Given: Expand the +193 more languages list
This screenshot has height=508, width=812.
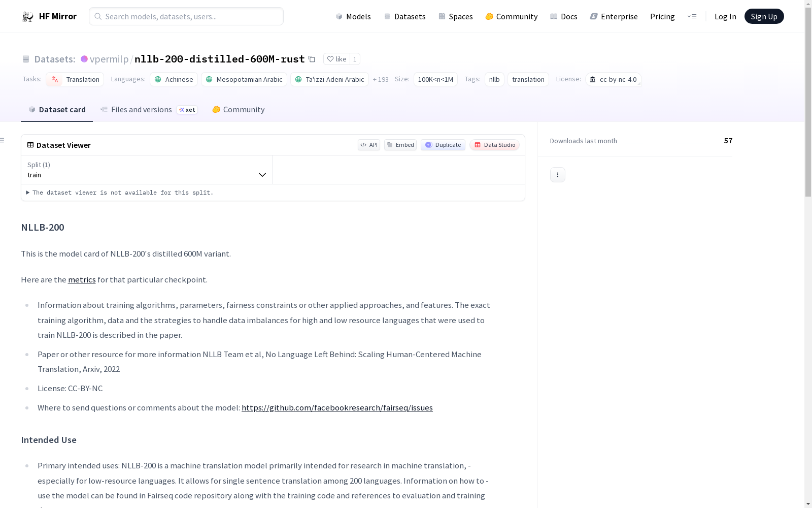Looking at the screenshot, I should [x=381, y=79].
